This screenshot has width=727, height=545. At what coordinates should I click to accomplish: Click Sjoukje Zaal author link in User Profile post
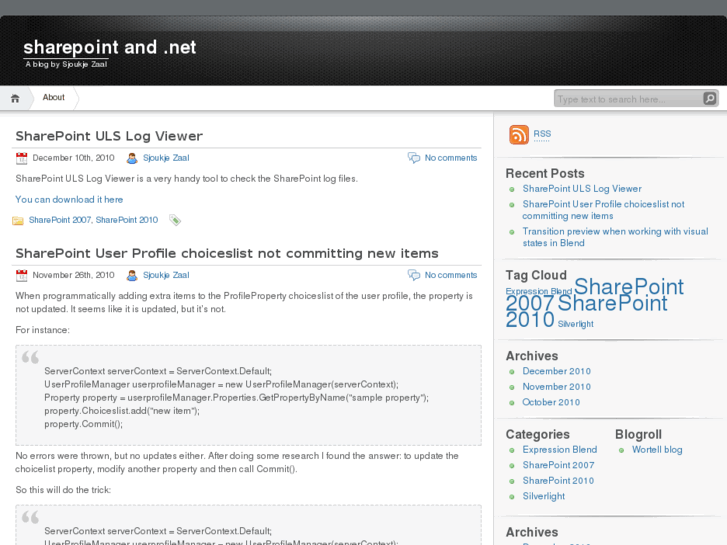(166, 275)
